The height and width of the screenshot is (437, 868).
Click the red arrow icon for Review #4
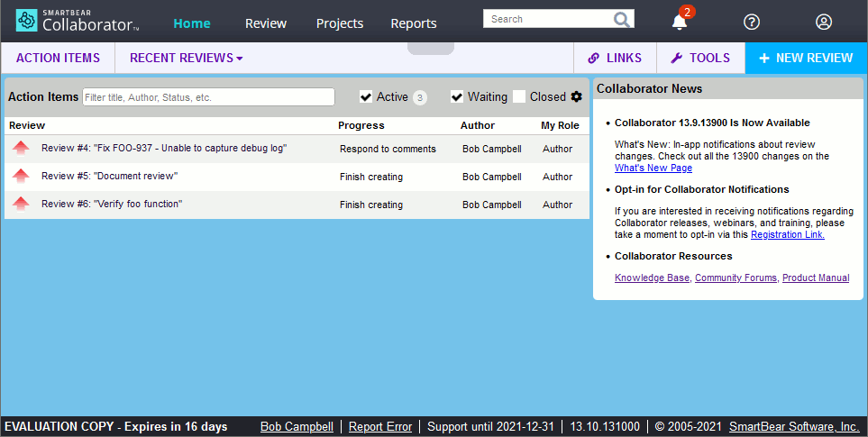pos(21,149)
